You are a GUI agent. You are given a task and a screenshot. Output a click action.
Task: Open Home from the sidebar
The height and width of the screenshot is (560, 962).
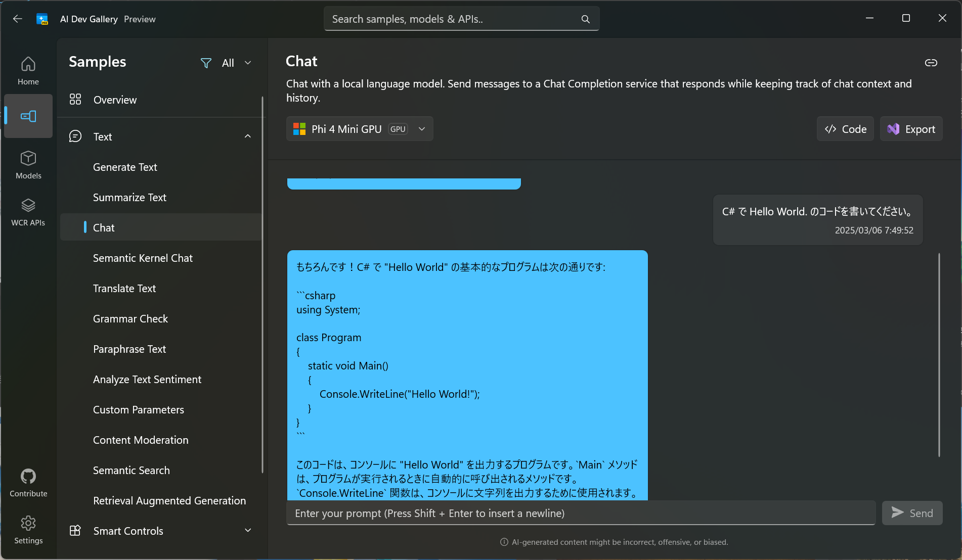coord(28,70)
